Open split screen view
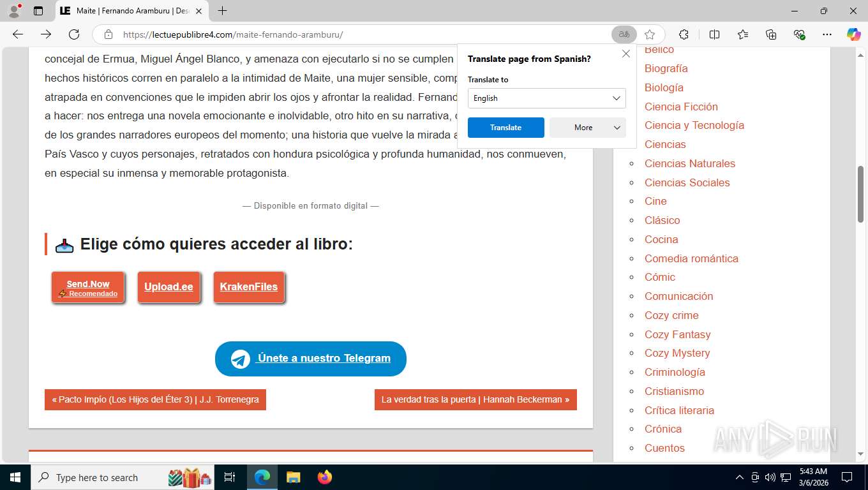The height and width of the screenshot is (490, 868). click(714, 34)
